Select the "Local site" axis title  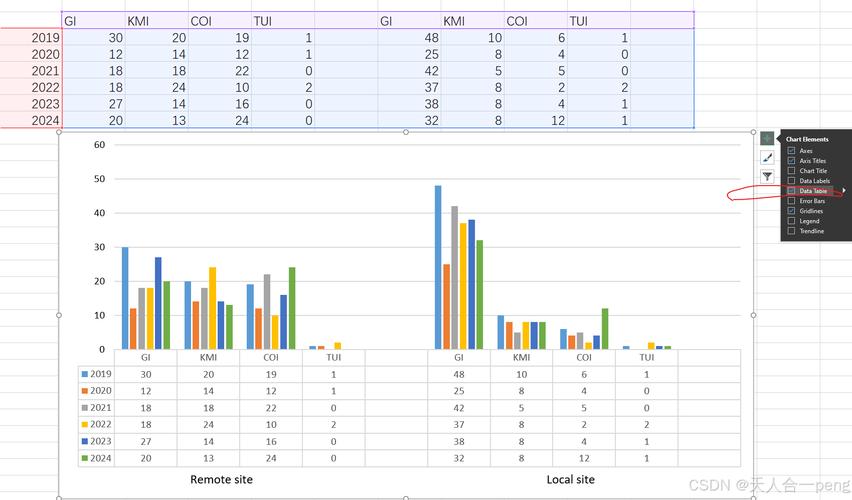click(x=571, y=480)
